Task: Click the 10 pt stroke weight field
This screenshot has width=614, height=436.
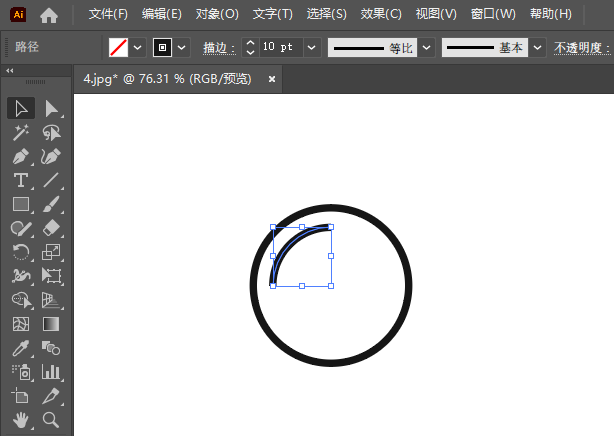Action: (x=281, y=47)
